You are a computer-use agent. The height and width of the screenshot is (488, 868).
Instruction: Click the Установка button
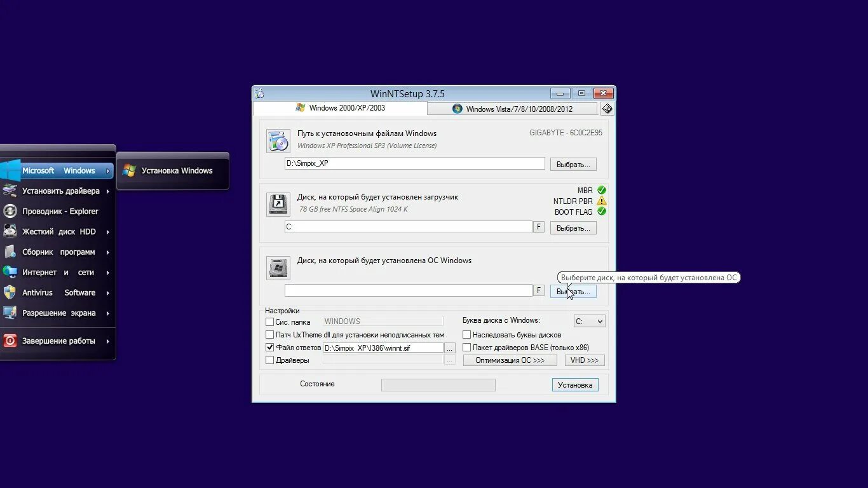(575, 384)
